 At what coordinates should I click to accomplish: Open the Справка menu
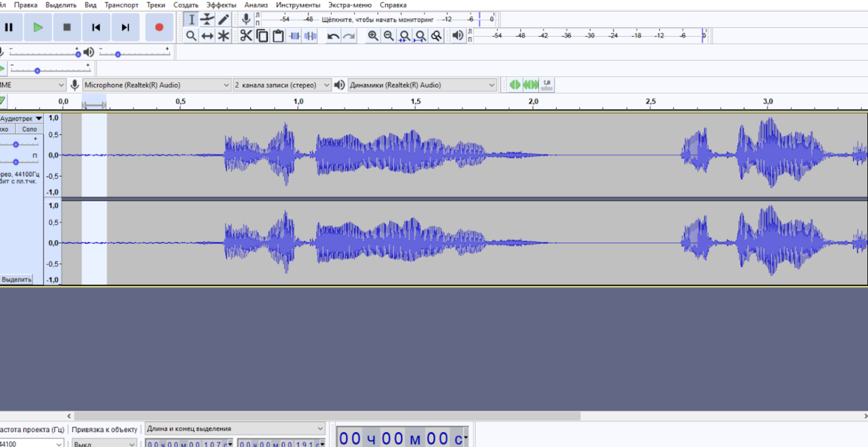(393, 5)
